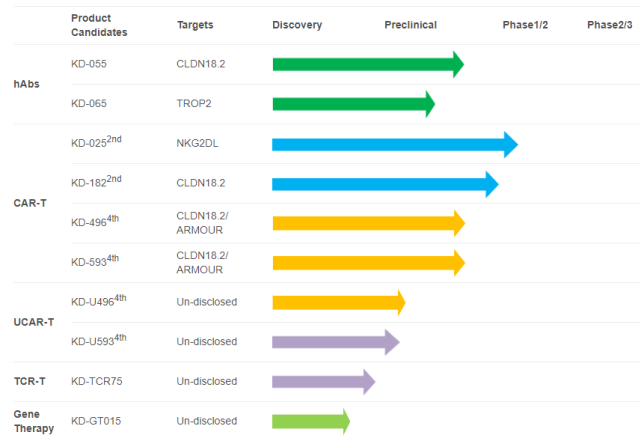Open the KD-TCR75 candidate entry
Viewport: 641px width, 441px height.
click(x=100, y=381)
